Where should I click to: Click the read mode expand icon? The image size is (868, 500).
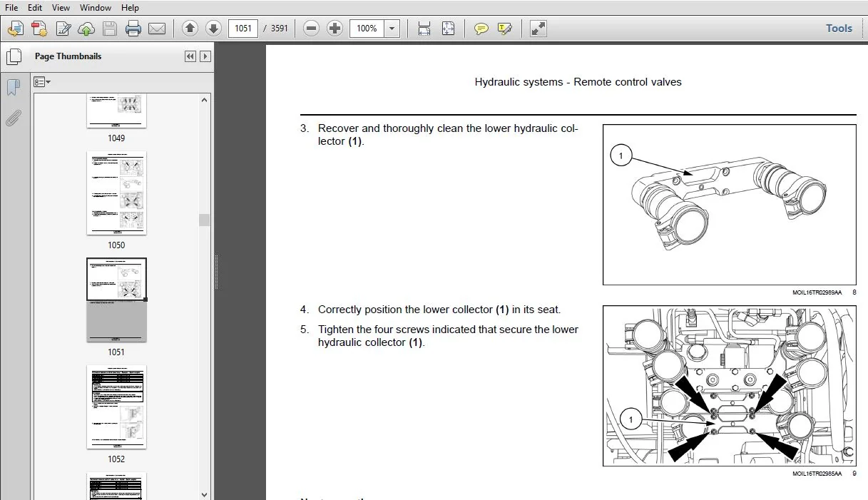[538, 29]
